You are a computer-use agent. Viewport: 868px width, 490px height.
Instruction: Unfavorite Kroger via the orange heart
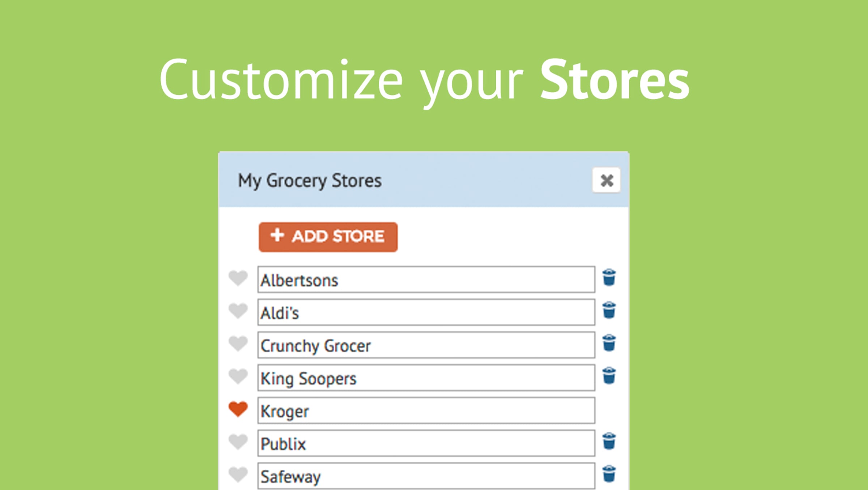point(238,409)
